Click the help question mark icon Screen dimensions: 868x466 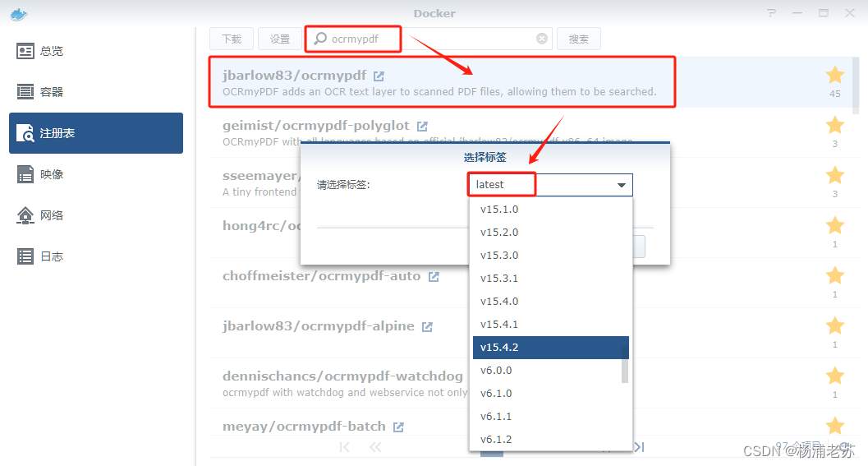click(771, 13)
